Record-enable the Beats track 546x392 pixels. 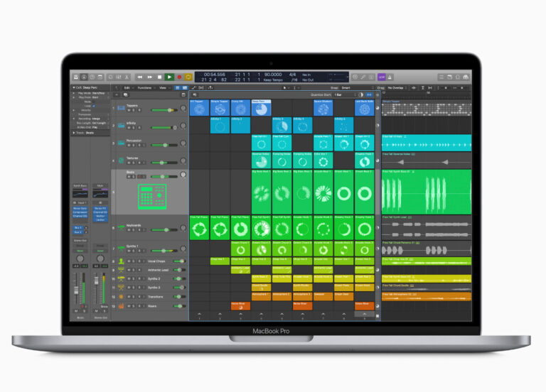click(x=140, y=177)
